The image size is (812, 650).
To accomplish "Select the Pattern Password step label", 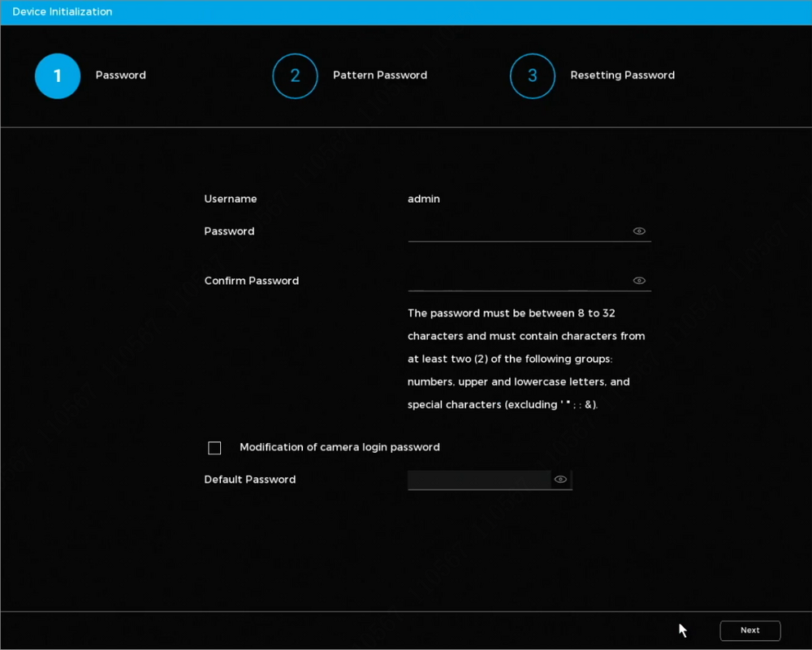I will (380, 75).
